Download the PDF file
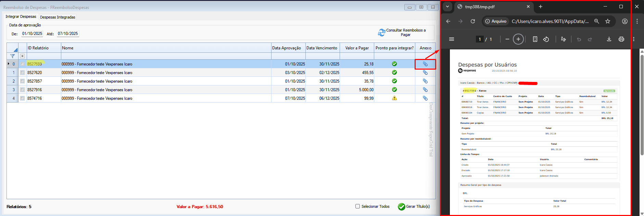Image resolution: width=644 pixels, height=216 pixels. [x=609, y=39]
